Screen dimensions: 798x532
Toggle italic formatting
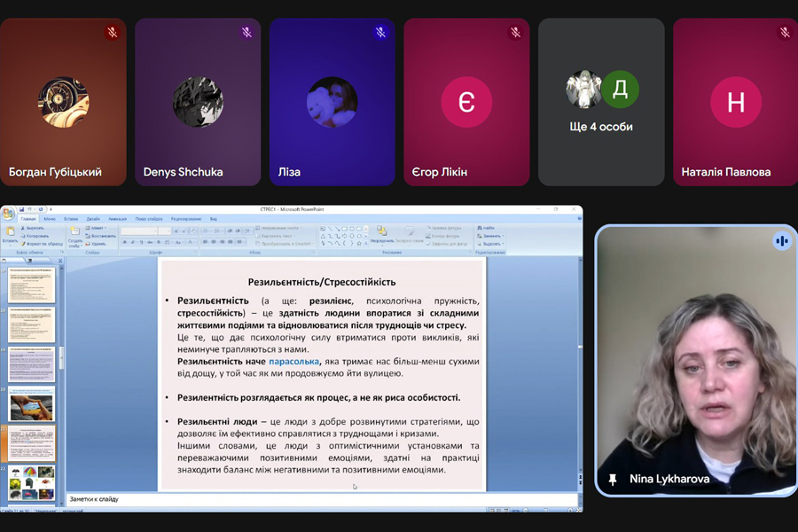click(133, 242)
